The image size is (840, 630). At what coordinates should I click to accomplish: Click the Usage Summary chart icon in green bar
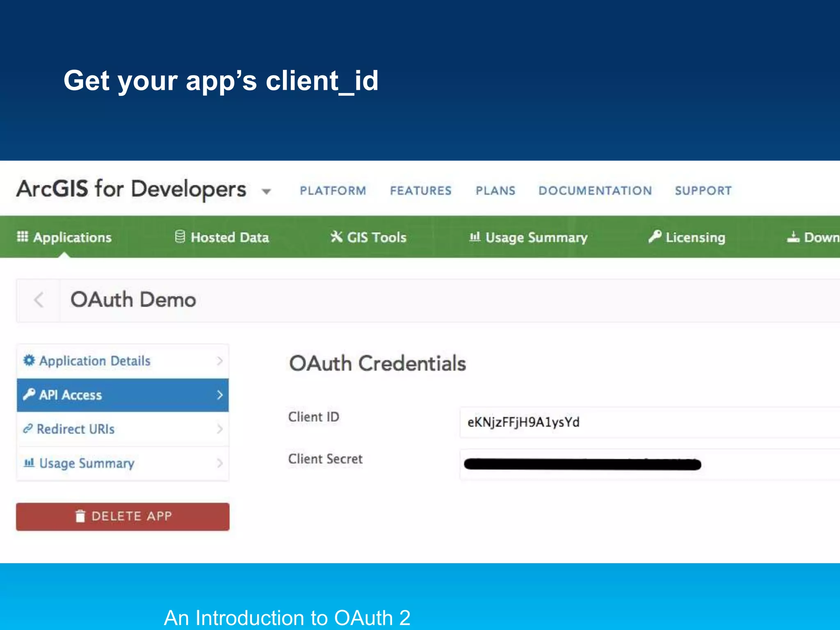coord(475,237)
